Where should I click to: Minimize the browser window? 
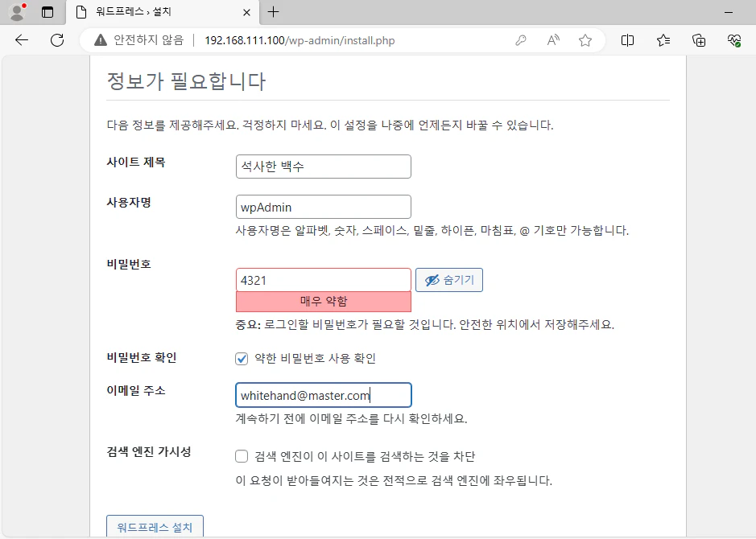pyautogui.click(x=729, y=12)
